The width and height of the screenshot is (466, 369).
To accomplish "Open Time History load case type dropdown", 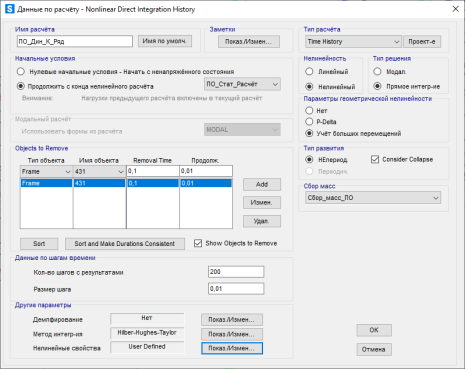I will tap(353, 42).
